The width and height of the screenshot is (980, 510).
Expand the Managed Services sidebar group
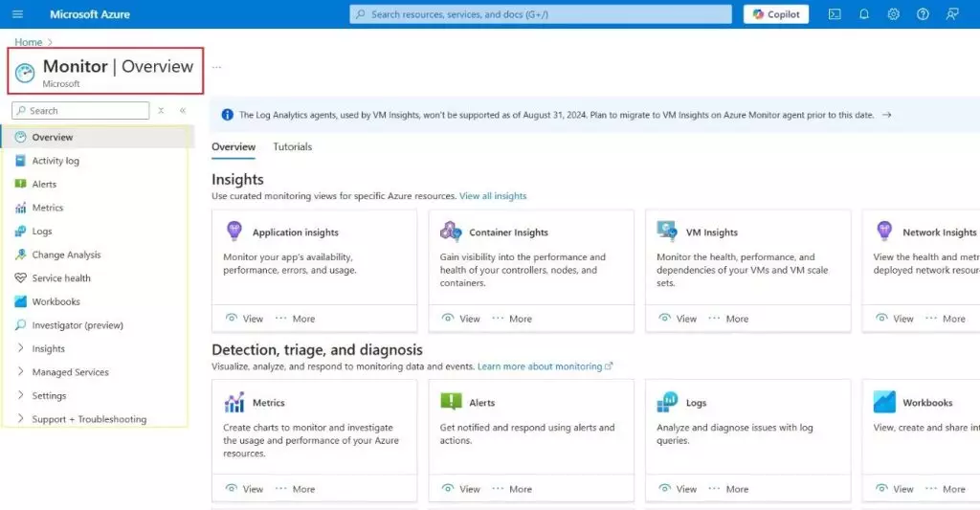(x=21, y=372)
